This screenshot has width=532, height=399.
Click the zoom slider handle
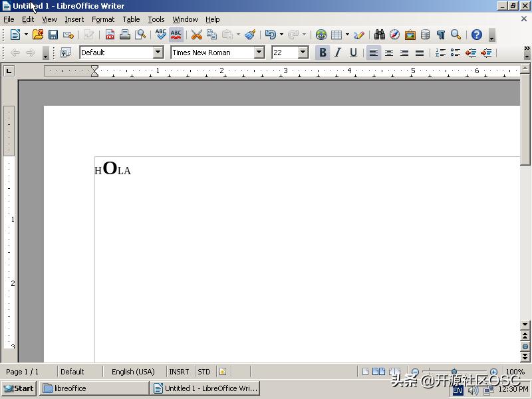click(454, 372)
